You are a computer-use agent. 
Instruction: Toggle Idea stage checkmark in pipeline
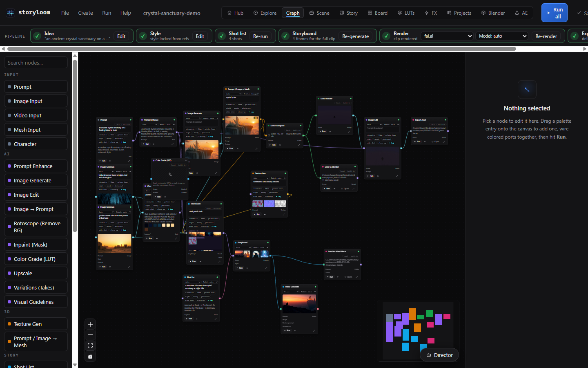[x=37, y=36]
